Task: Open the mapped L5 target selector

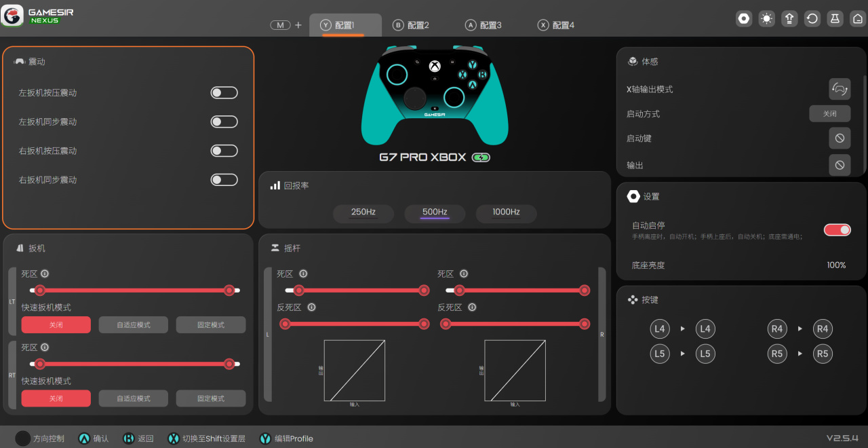Action: (705, 354)
